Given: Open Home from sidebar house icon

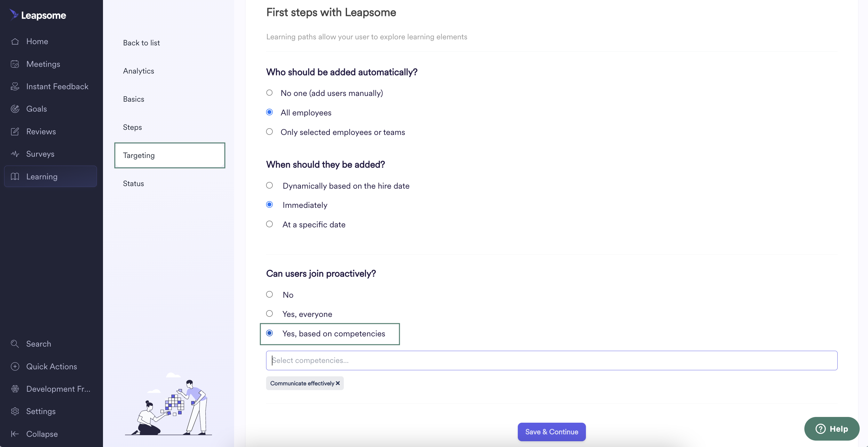Looking at the screenshot, I should point(15,42).
